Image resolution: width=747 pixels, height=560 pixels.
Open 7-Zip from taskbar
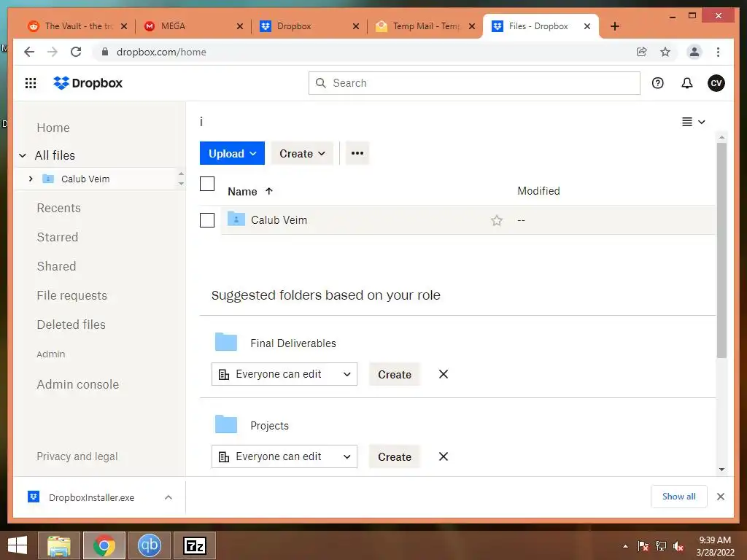click(x=195, y=545)
